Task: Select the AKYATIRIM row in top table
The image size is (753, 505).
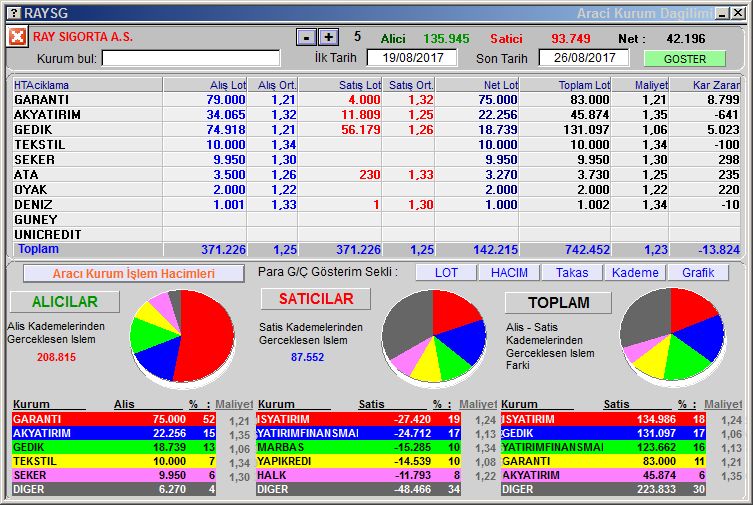Action: point(376,115)
